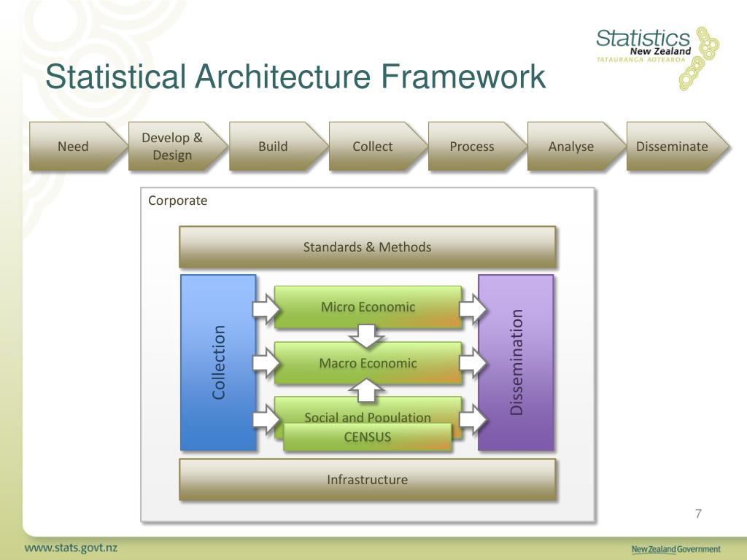Click the blue Collection block
This screenshot has width=747, height=560.
click(218, 362)
